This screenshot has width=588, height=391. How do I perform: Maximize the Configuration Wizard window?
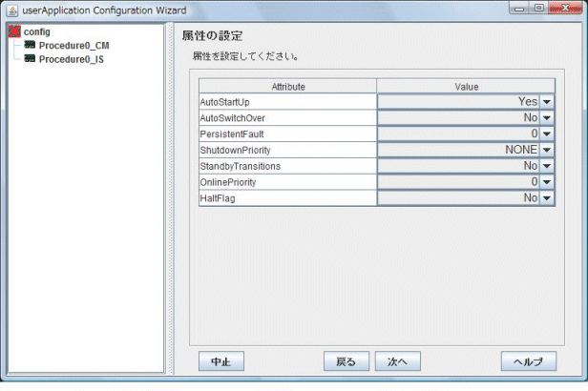(539, 9)
